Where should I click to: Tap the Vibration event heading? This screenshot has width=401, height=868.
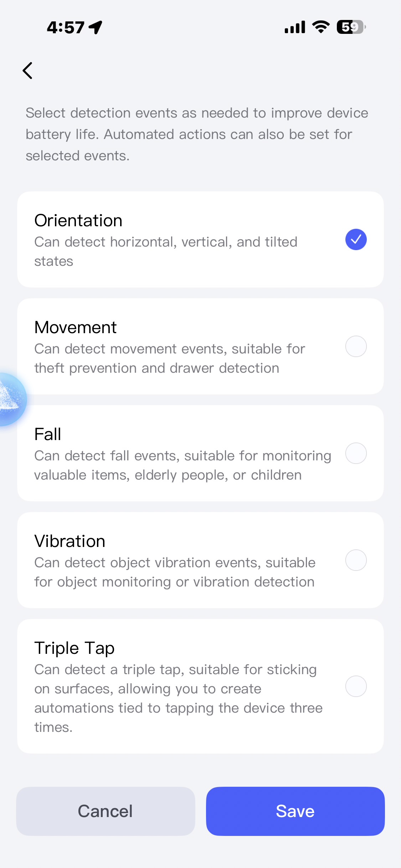[x=70, y=541]
